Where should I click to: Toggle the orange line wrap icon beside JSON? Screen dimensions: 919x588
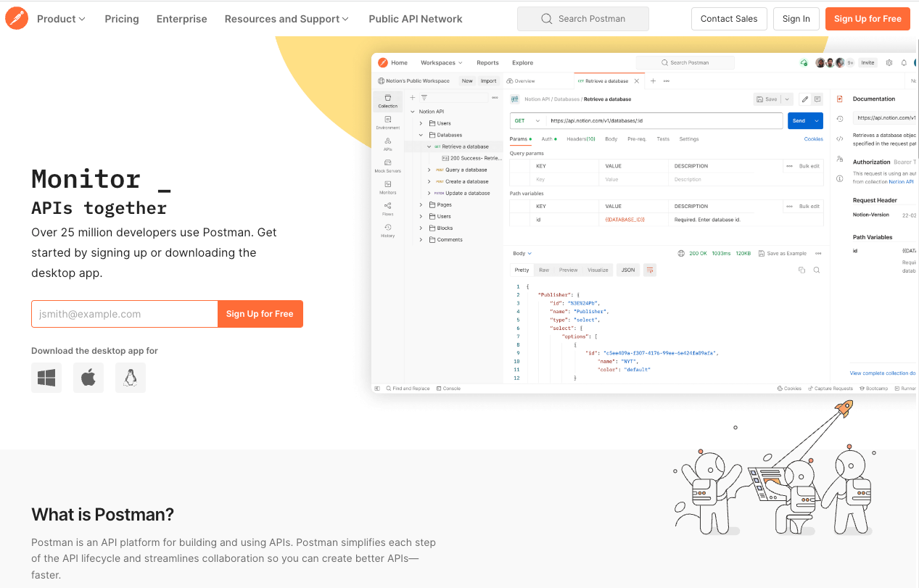click(650, 270)
